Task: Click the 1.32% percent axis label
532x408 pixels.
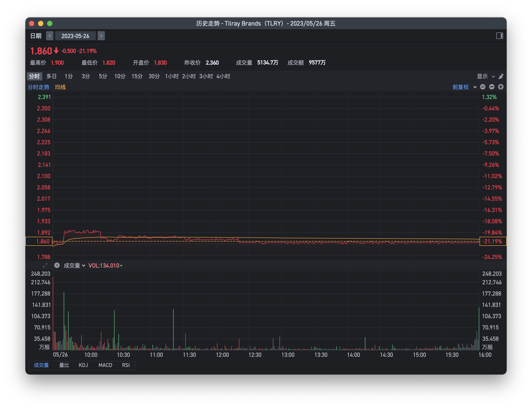Action: point(489,97)
